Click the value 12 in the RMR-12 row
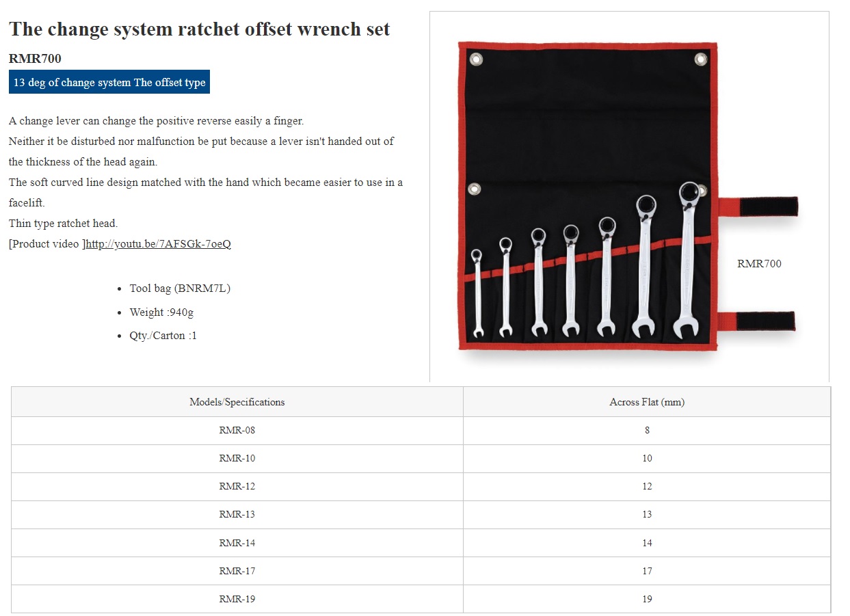 tap(647, 487)
